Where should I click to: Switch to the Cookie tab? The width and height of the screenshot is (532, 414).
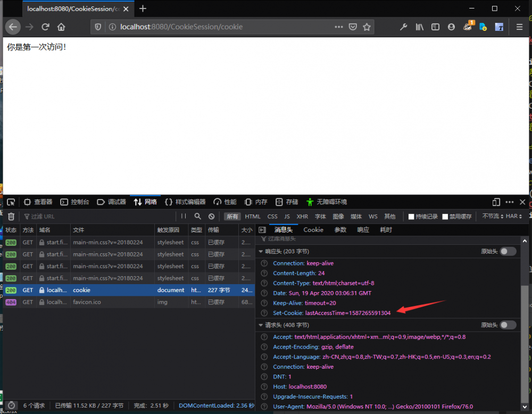point(313,230)
